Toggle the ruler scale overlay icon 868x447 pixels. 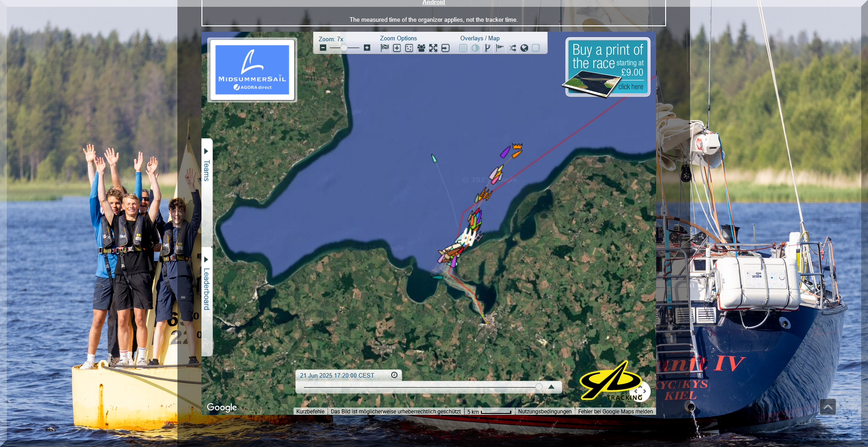click(536, 48)
